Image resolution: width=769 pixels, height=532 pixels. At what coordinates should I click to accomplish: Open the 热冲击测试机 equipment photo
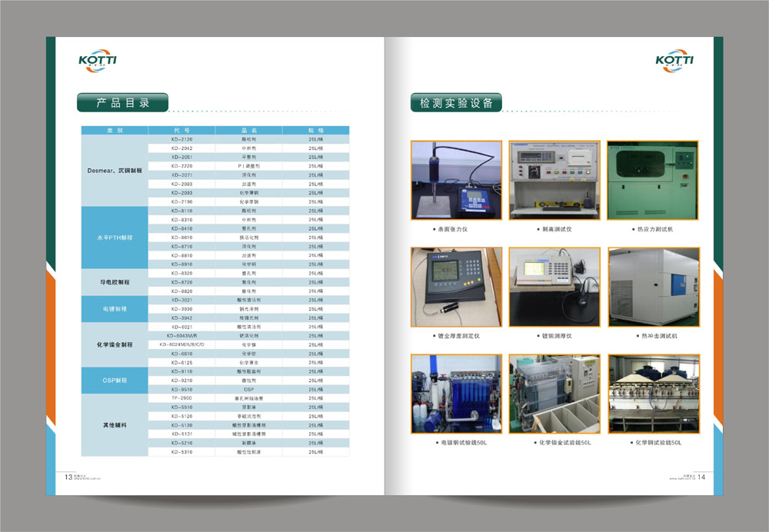point(654,287)
